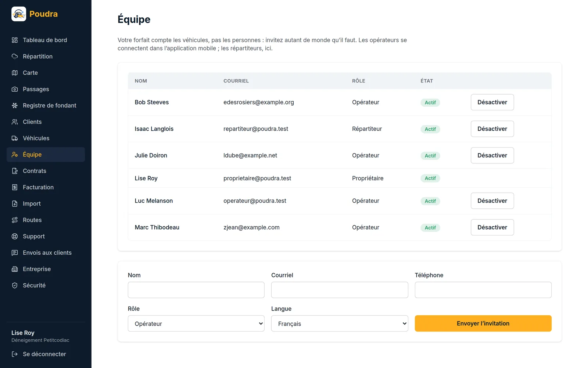Click email repartiteur@poudra.test
This screenshot has width=588, height=368.
coord(256,129)
